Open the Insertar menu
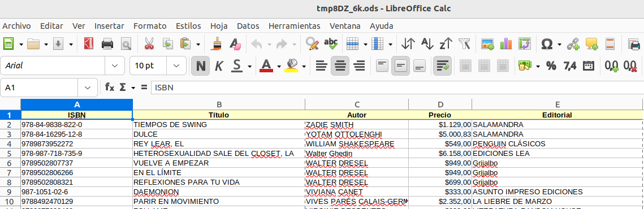Image resolution: width=644 pixels, height=209 pixels. [109, 26]
